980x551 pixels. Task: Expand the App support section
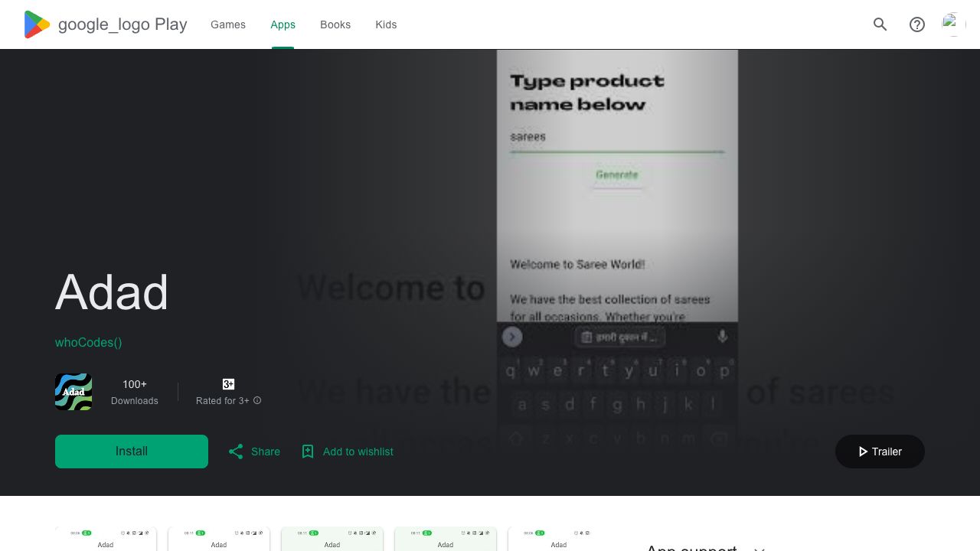click(x=759, y=548)
